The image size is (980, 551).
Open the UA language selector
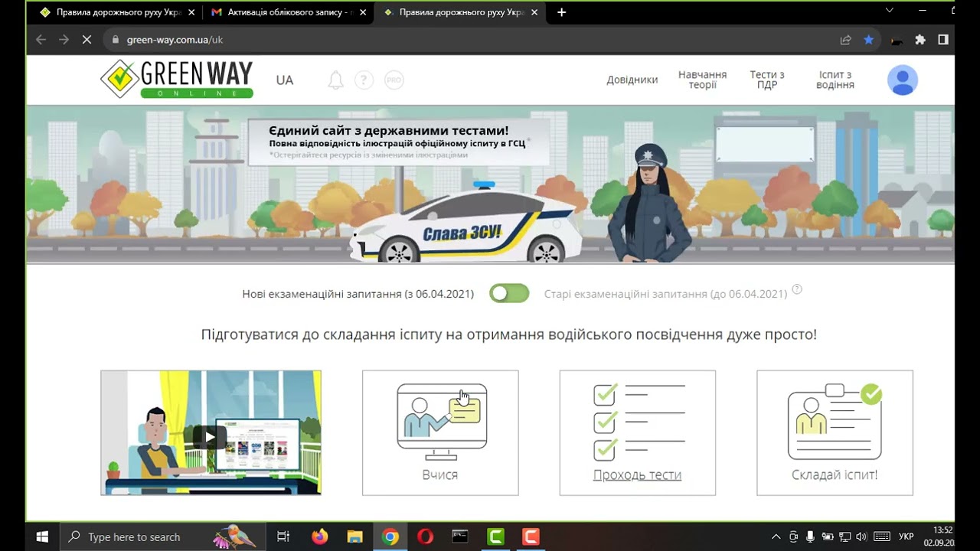tap(285, 80)
